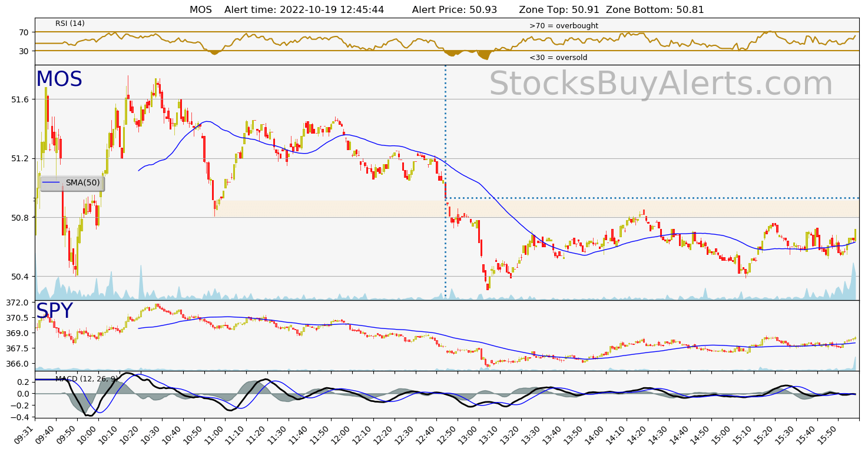This screenshot has height=452, width=868.
Task: Click the '<30 = oversold' annotation
Action: [558, 58]
